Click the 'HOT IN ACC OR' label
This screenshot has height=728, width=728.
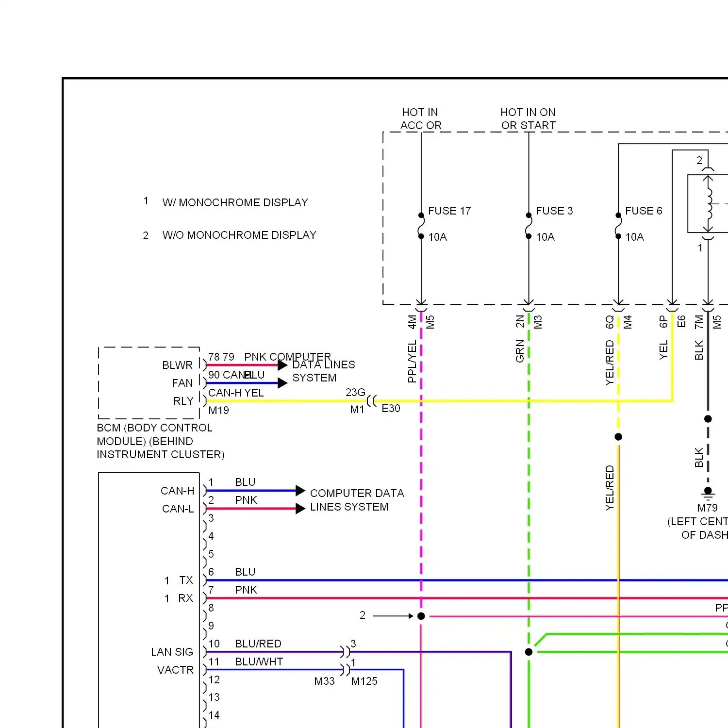(421, 119)
